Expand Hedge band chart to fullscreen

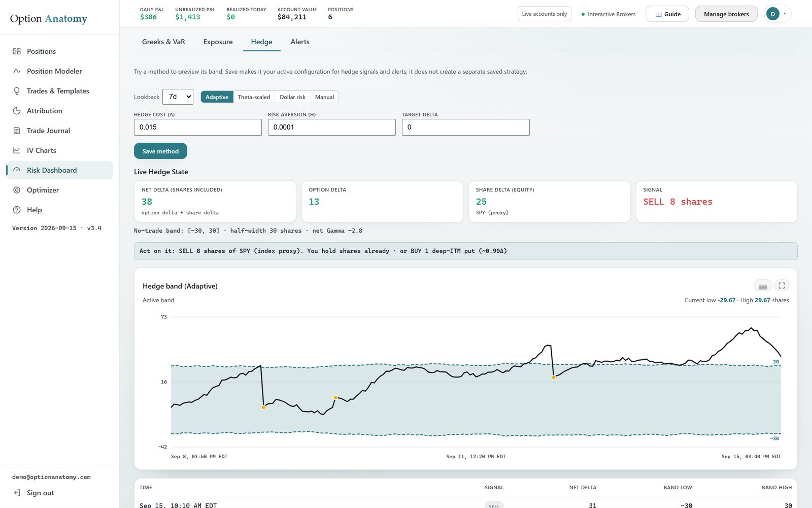tap(782, 286)
